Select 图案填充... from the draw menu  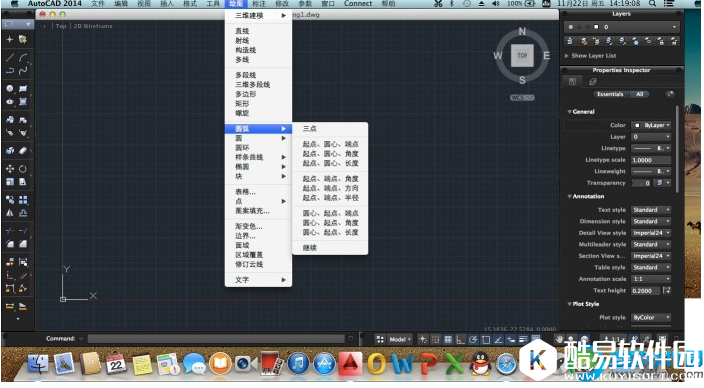[258, 211]
